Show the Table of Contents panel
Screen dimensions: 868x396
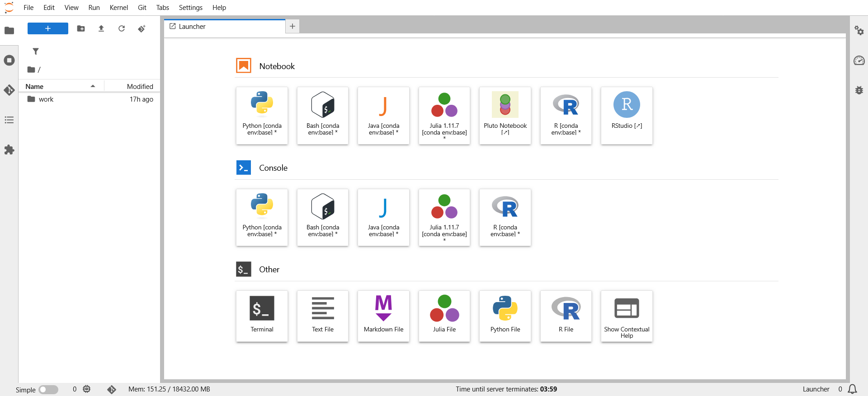pos(9,120)
